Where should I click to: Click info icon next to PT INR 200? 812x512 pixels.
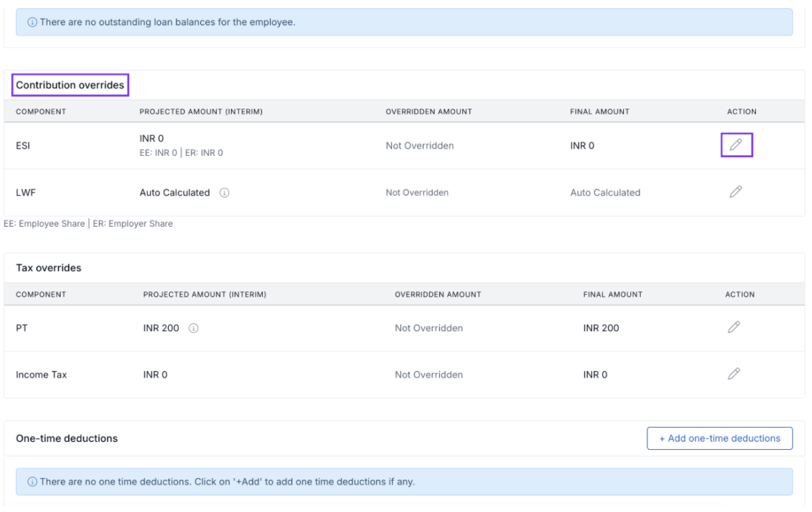[193, 328]
